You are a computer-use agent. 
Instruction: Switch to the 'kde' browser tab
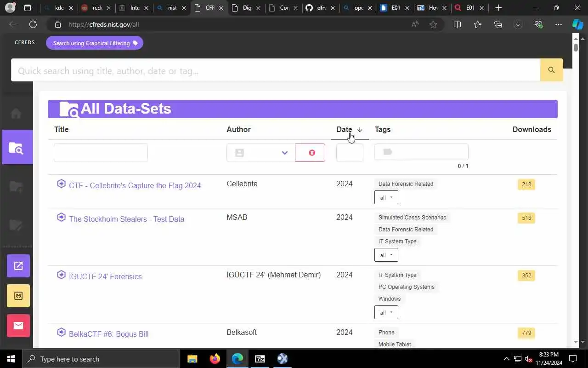tap(59, 8)
